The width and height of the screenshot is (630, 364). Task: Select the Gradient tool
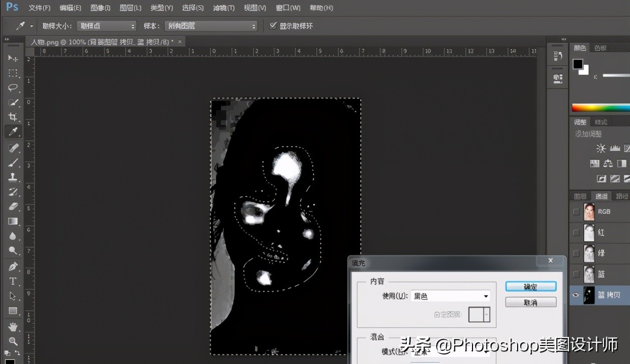pos(13,221)
